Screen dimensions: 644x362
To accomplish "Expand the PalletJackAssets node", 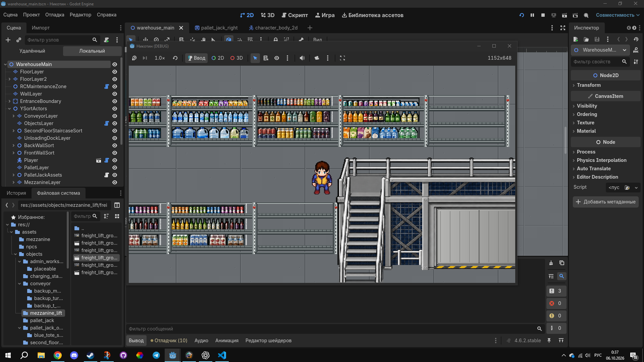I will [x=13, y=175].
